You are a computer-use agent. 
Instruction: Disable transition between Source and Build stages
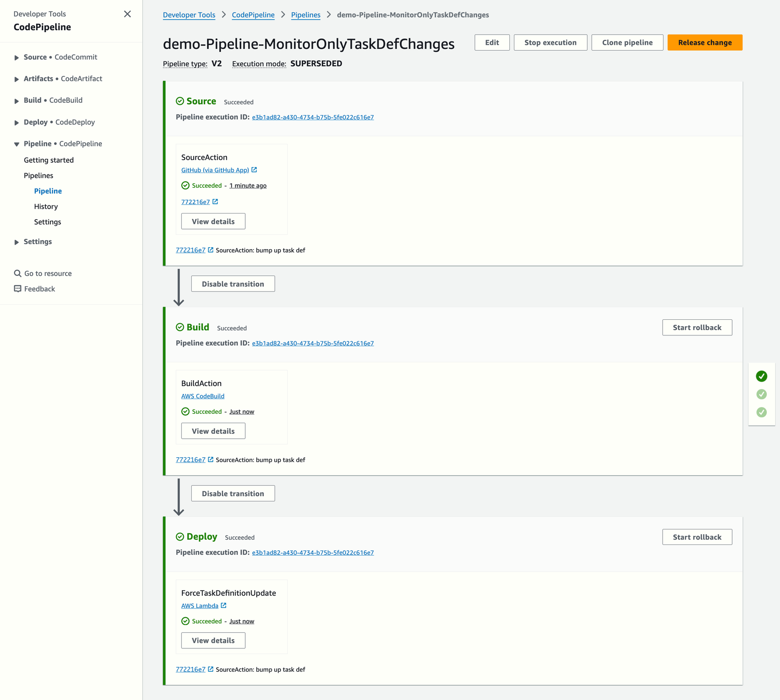[233, 283]
